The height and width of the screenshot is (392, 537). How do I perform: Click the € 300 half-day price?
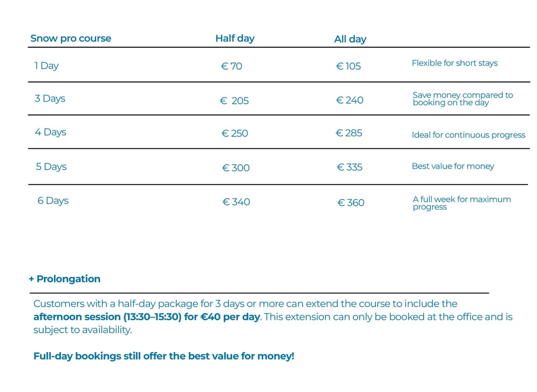tap(236, 168)
